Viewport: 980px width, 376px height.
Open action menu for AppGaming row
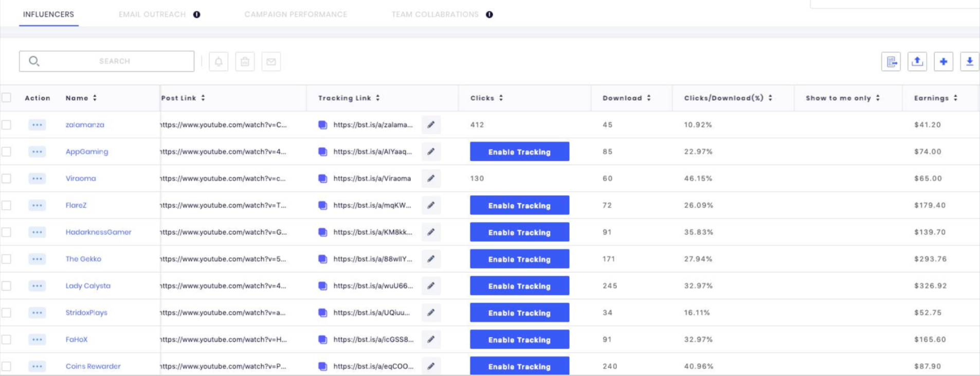(x=37, y=152)
